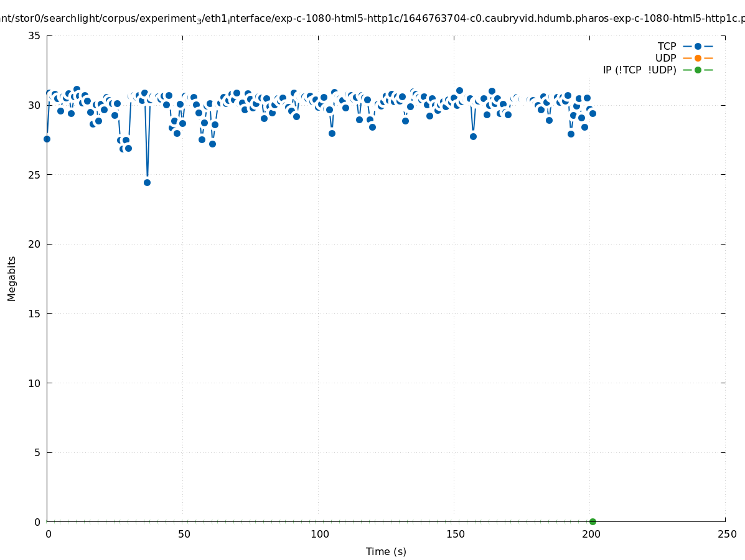This screenshot has width=745, height=560.
Task: Click the green data point at 200 seconds
Action: (x=593, y=521)
